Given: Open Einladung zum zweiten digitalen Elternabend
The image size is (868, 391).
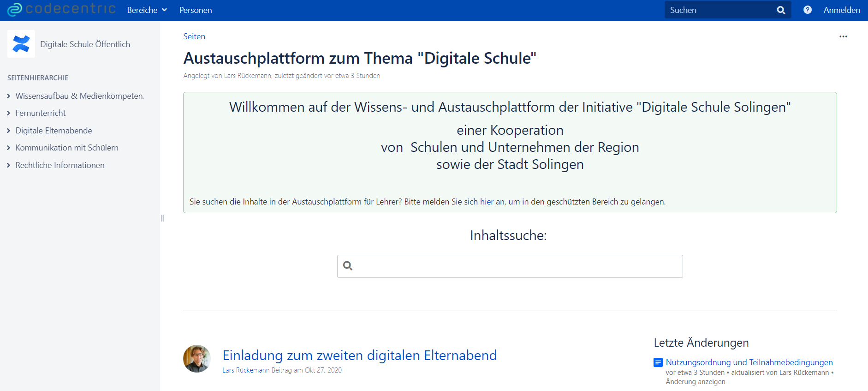Looking at the screenshot, I should (360, 355).
